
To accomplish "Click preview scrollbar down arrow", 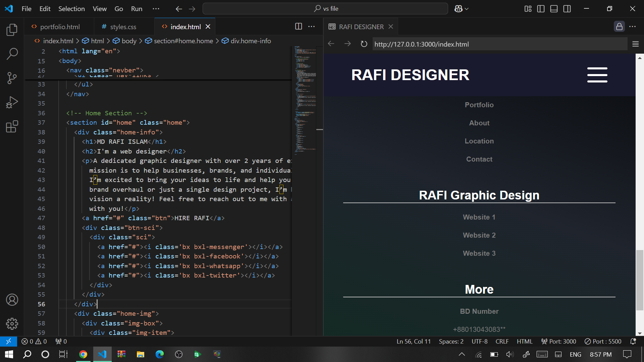I will point(640,334).
